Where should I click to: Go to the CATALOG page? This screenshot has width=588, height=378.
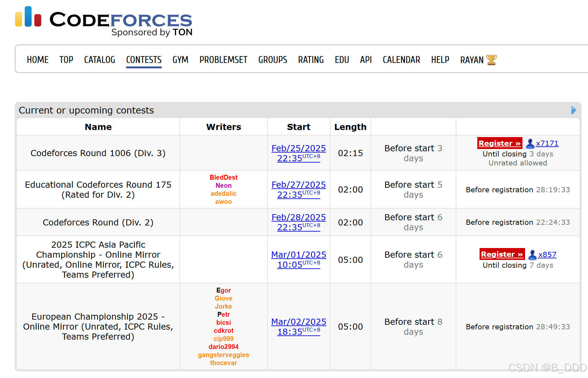(99, 60)
